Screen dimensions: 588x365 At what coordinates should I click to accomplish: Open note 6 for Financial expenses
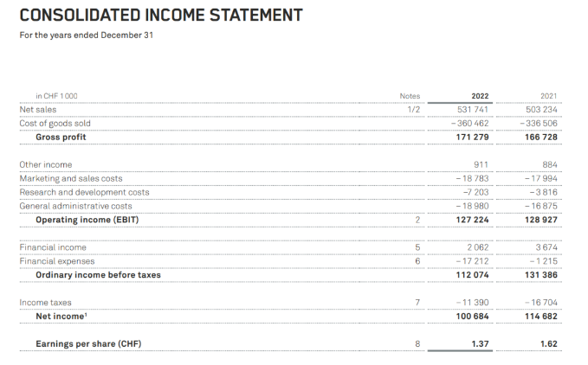click(417, 261)
